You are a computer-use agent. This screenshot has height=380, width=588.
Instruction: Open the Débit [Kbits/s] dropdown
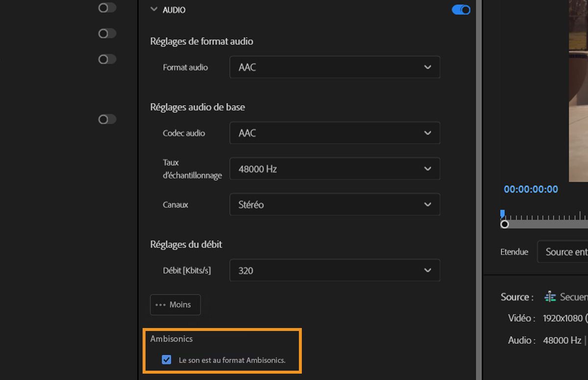coord(335,270)
